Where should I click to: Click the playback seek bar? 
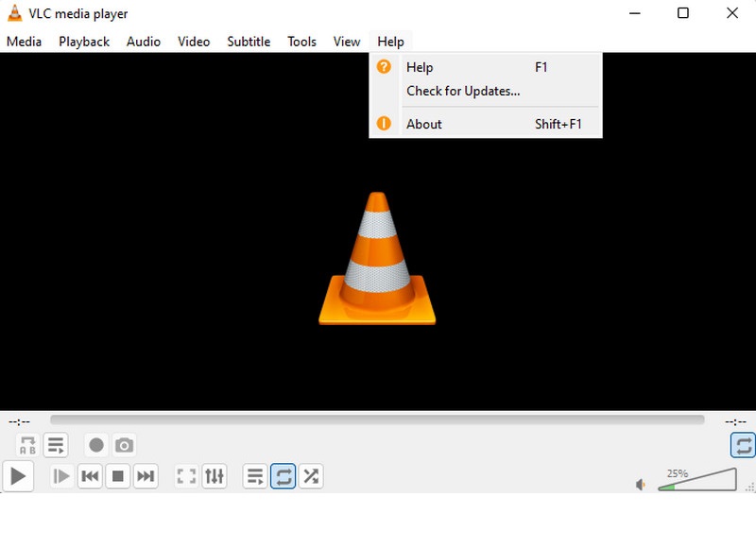click(377, 420)
